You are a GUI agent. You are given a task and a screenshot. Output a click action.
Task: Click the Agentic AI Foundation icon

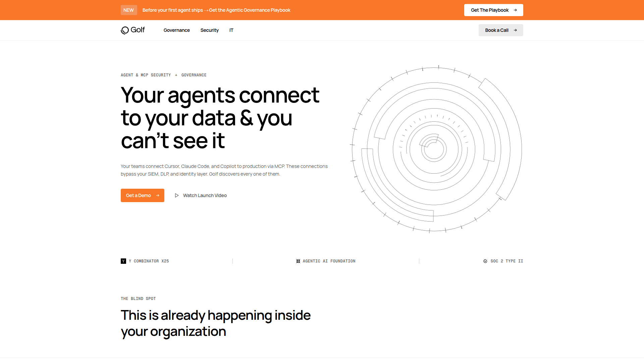click(x=298, y=261)
